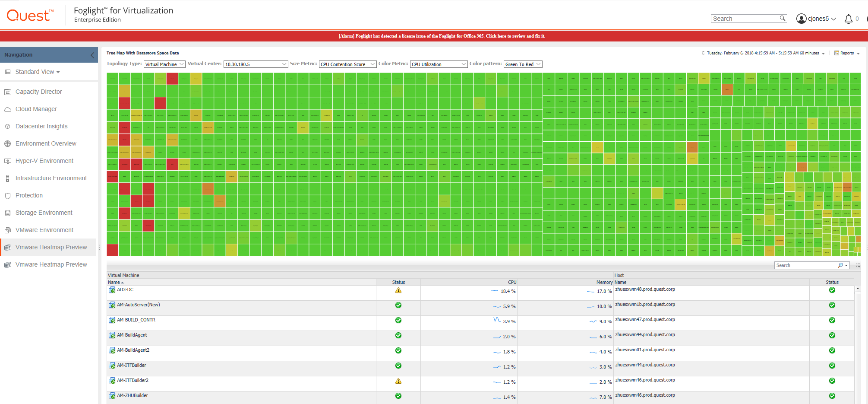Open the Topology Type dropdown
Screen dimensions: 868x404
[164, 64]
